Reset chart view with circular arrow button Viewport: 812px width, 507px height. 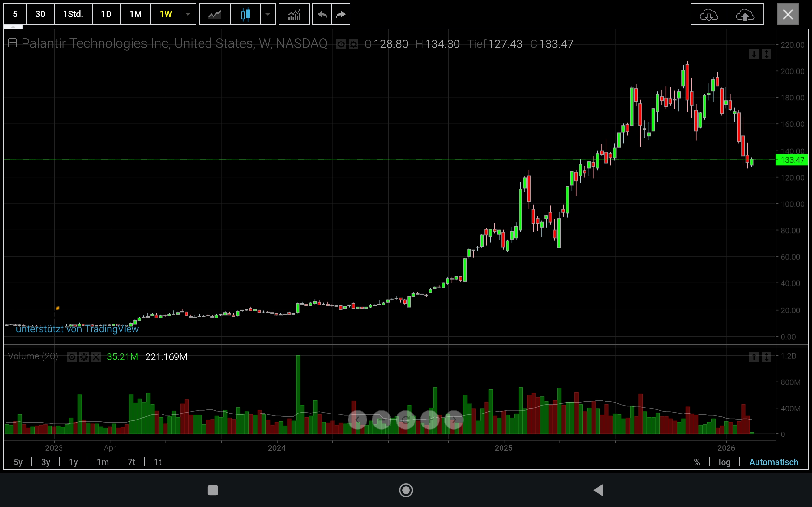[x=406, y=420]
